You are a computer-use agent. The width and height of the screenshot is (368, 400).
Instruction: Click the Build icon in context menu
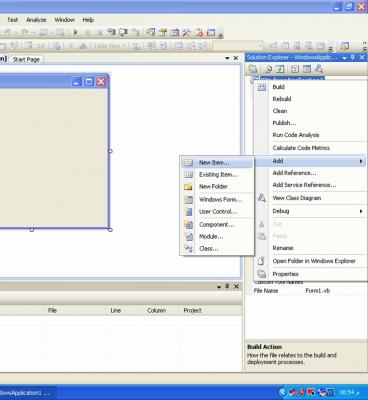pyautogui.click(x=262, y=87)
